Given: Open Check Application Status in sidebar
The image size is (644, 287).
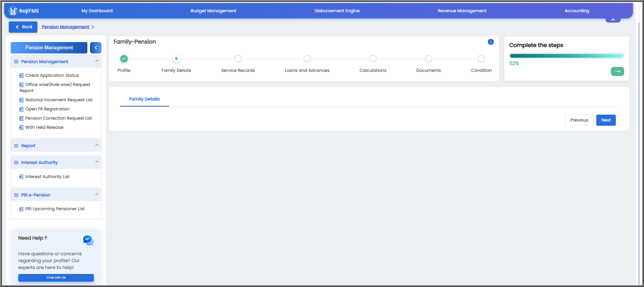Looking at the screenshot, I should pos(52,76).
